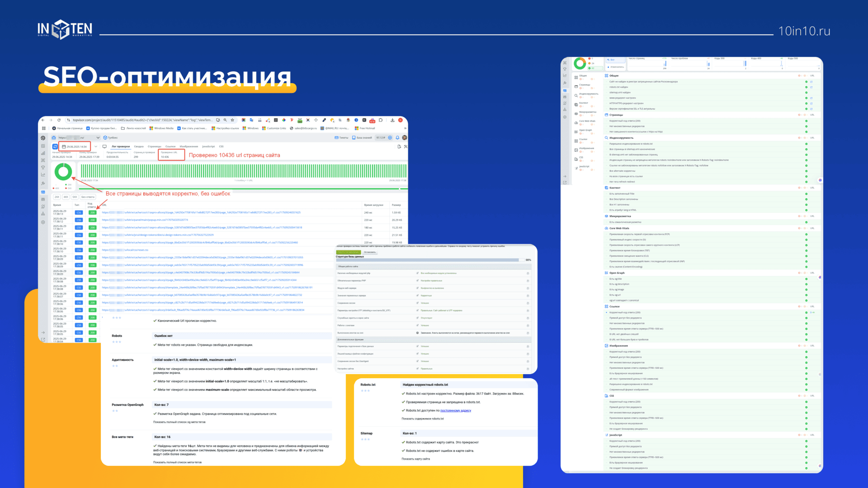Expand the chevron next to the audit date
Viewport: 868px width, 488px height.
[x=96, y=146]
